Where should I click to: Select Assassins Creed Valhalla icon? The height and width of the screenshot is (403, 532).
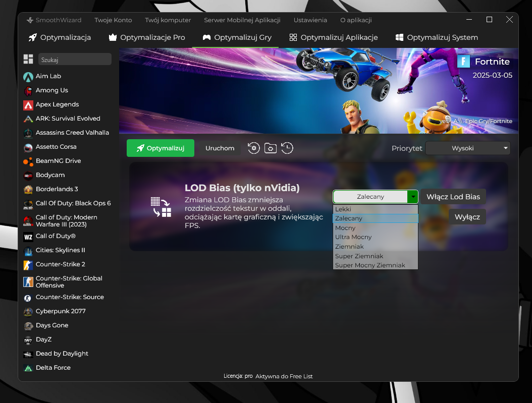click(28, 133)
